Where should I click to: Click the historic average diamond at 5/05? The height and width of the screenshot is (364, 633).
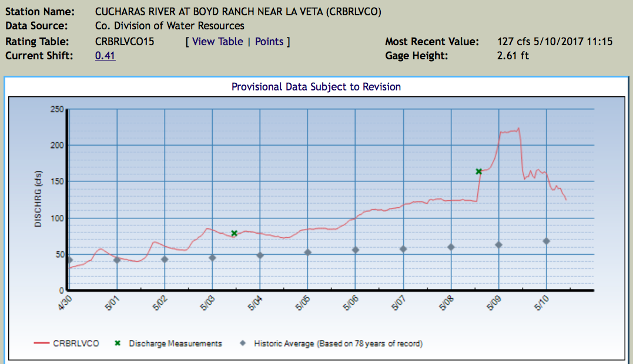[x=307, y=252]
